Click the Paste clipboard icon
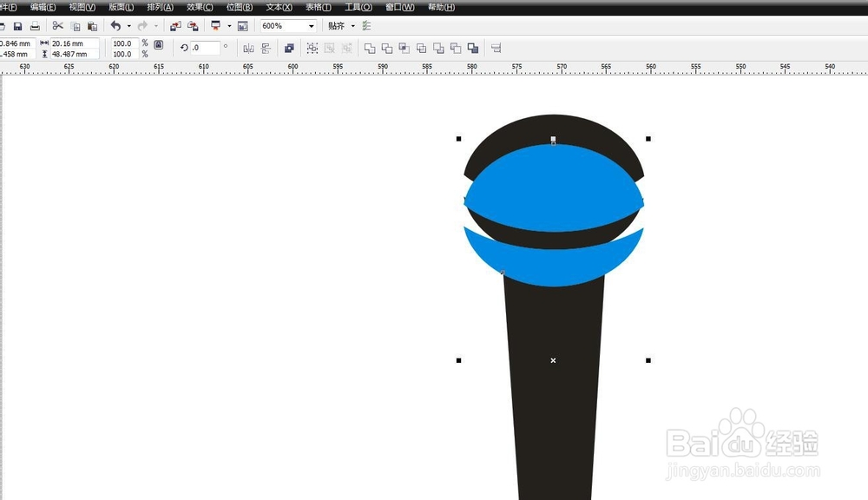Viewport: 868px width, 500px height. tap(93, 26)
